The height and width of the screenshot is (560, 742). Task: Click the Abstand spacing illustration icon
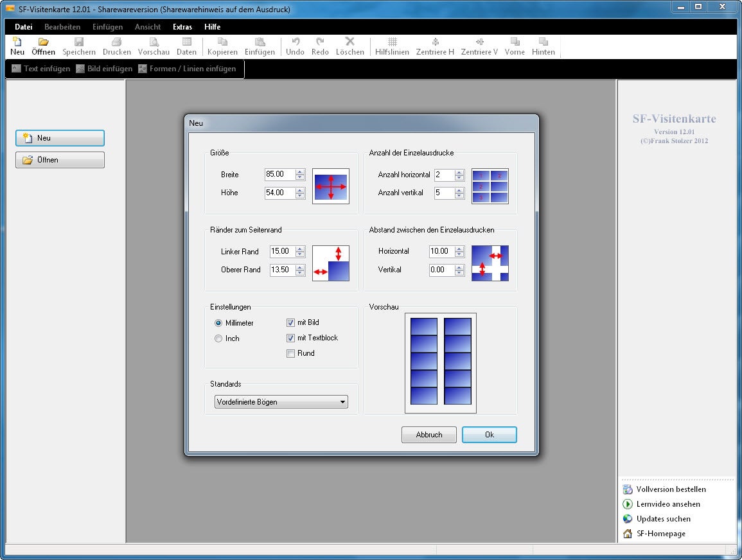click(x=490, y=263)
